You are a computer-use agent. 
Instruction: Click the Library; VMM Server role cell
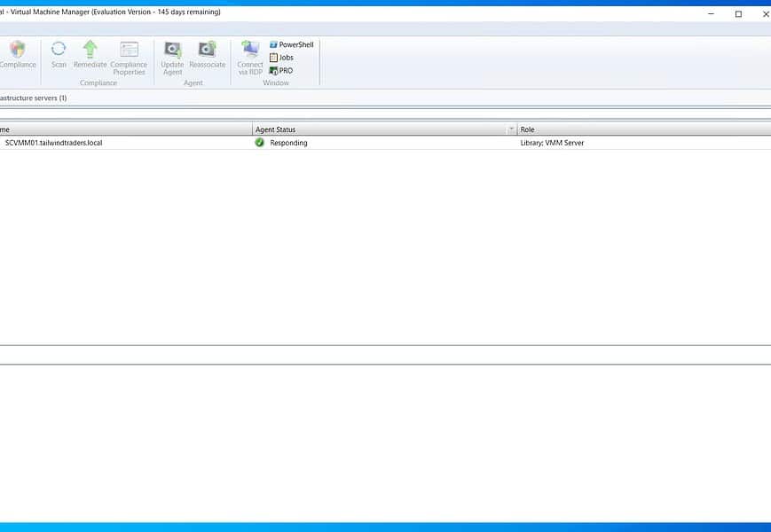[552, 143]
